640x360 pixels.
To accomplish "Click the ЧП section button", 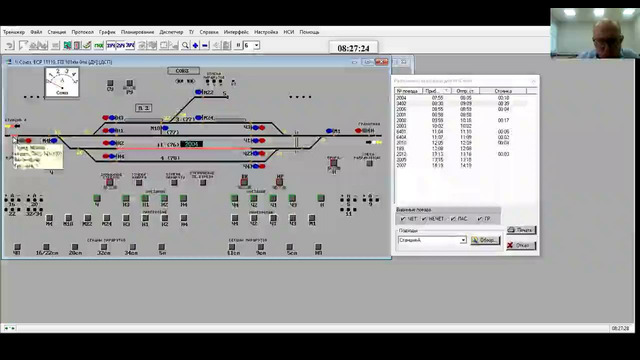I will [x=17, y=247].
